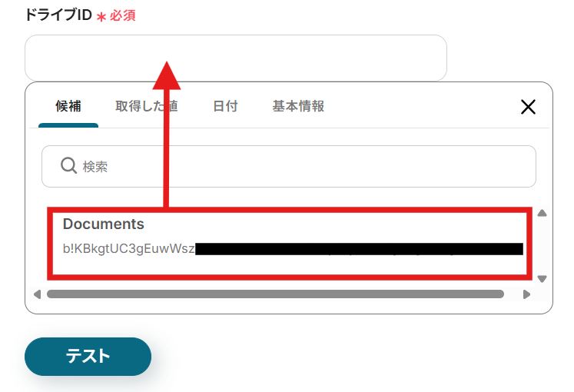
Task: Click the magnifier search icon
Action: click(68, 165)
